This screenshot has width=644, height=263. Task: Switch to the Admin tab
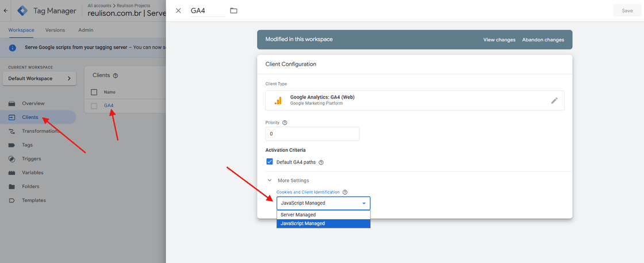point(86,30)
